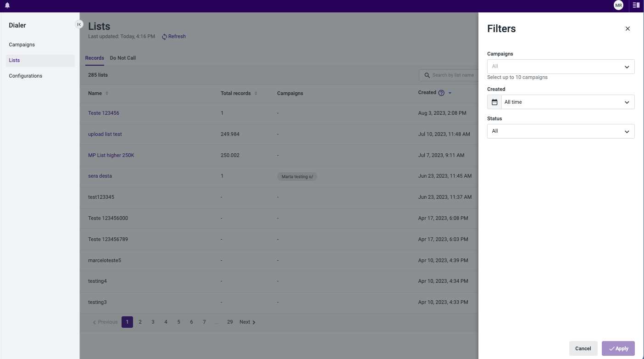Open the notifications bell icon
The image size is (644, 359).
[7, 6]
